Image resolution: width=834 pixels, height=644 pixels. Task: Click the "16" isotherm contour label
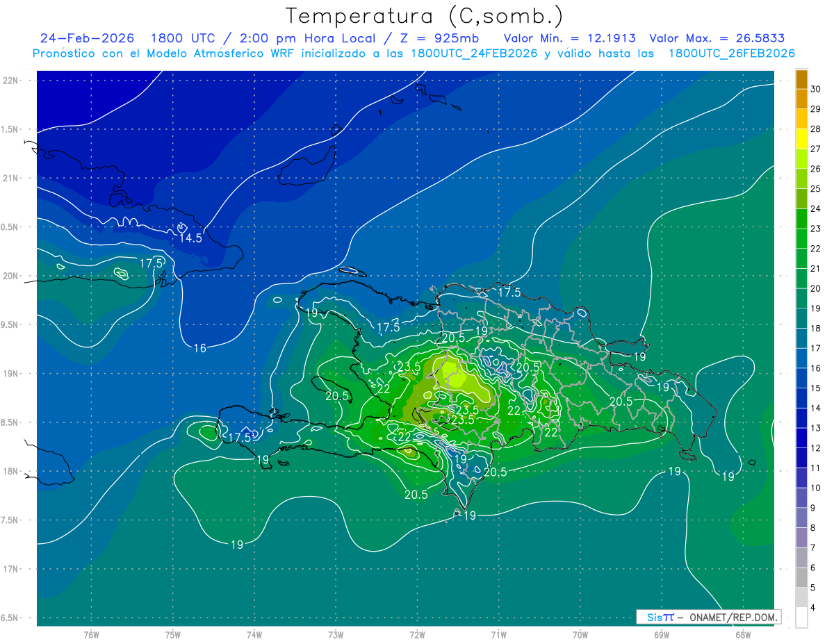click(x=199, y=348)
